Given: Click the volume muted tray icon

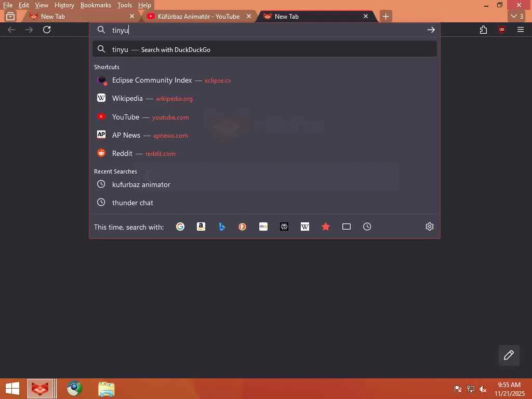Looking at the screenshot, I should click(x=483, y=389).
